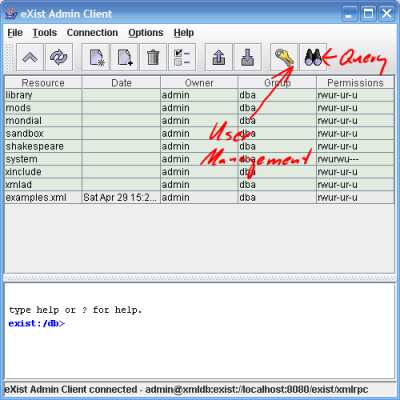Create a new collection icon
400x400 pixels.
[x=95, y=57]
